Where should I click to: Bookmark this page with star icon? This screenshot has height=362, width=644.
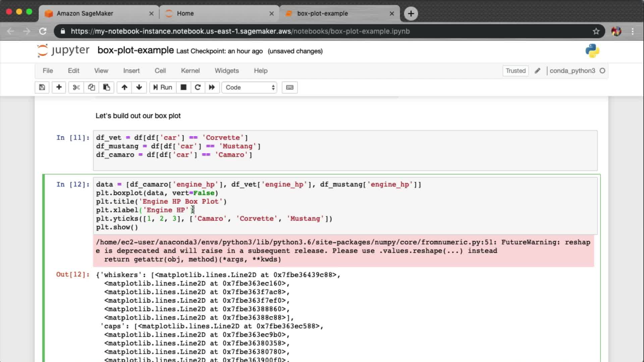tap(596, 31)
